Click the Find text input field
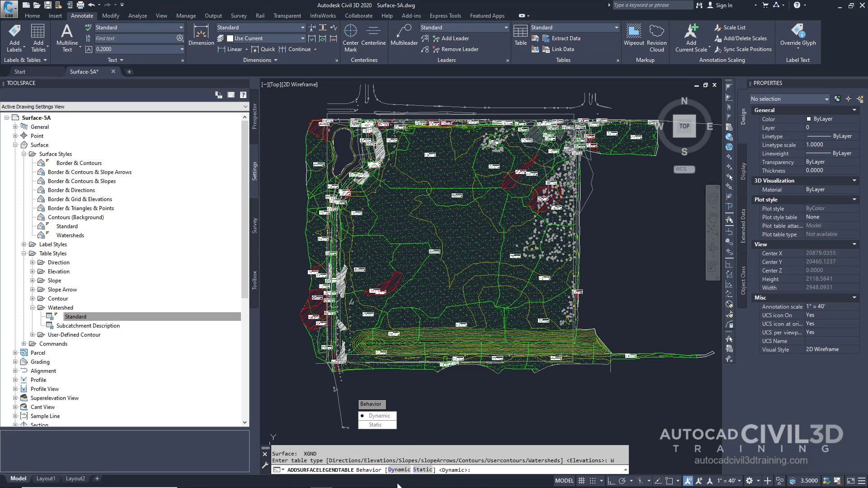 tap(134, 38)
